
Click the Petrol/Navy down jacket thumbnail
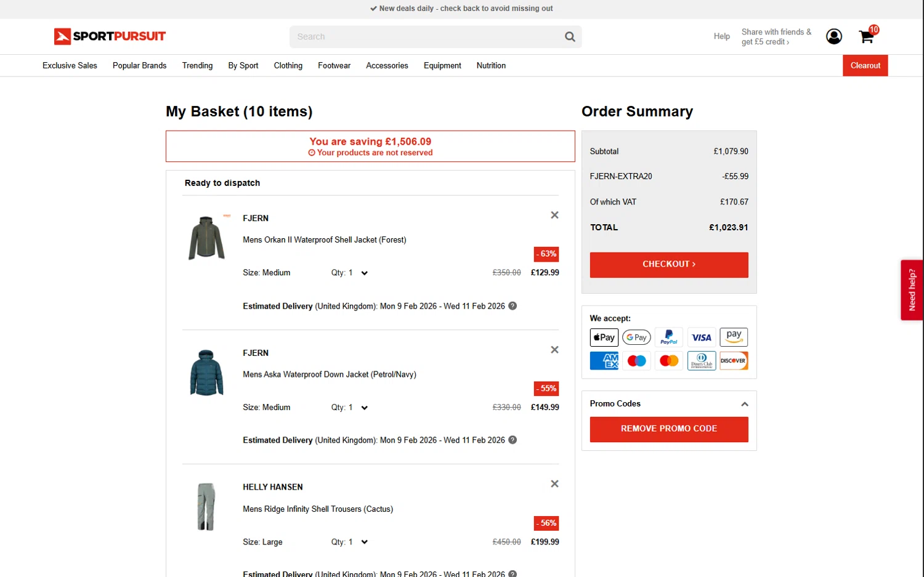click(206, 373)
